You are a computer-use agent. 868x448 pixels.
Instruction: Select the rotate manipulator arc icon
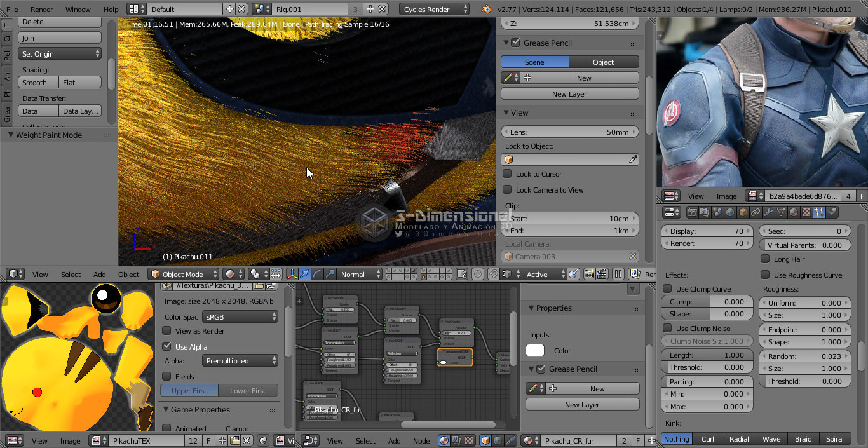coord(317,274)
